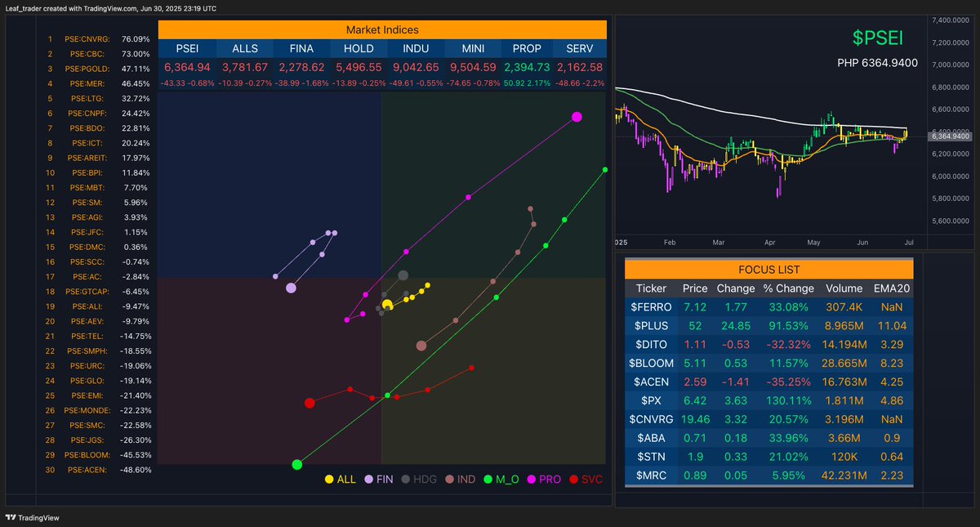The width and height of the screenshot is (980, 527).
Task: Click the EMA20 column header
Action: (891, 288)
